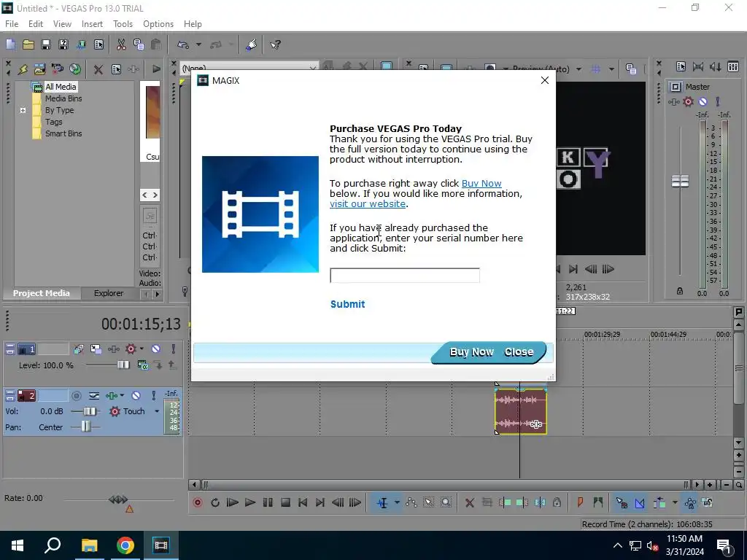Open the File menu
Image resolution: width=747 pixels, height=560 pixels.
(x=12, y=24)
